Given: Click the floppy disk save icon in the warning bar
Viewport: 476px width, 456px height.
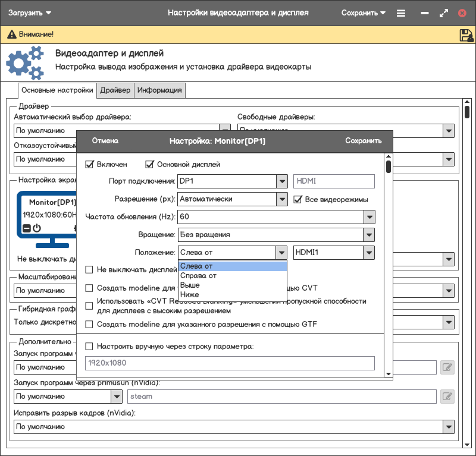Looking at the screenshot, I should coord(466,35).
